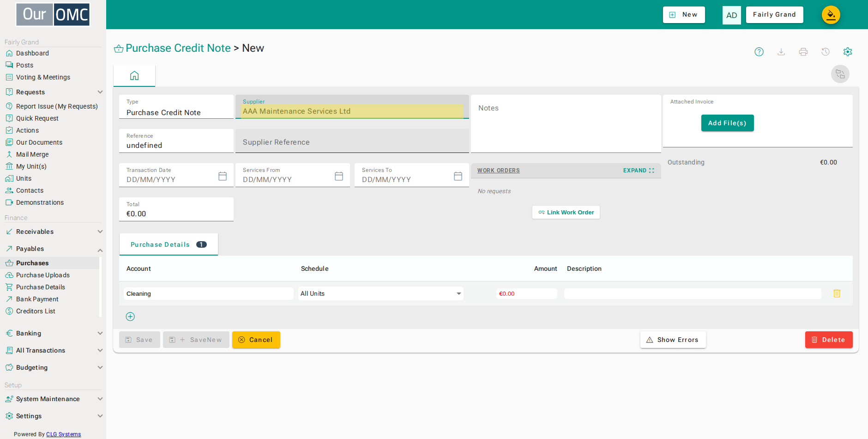868x439 pixels.
Task: Click the Cancel button
Action: click(x=256, y=340)
